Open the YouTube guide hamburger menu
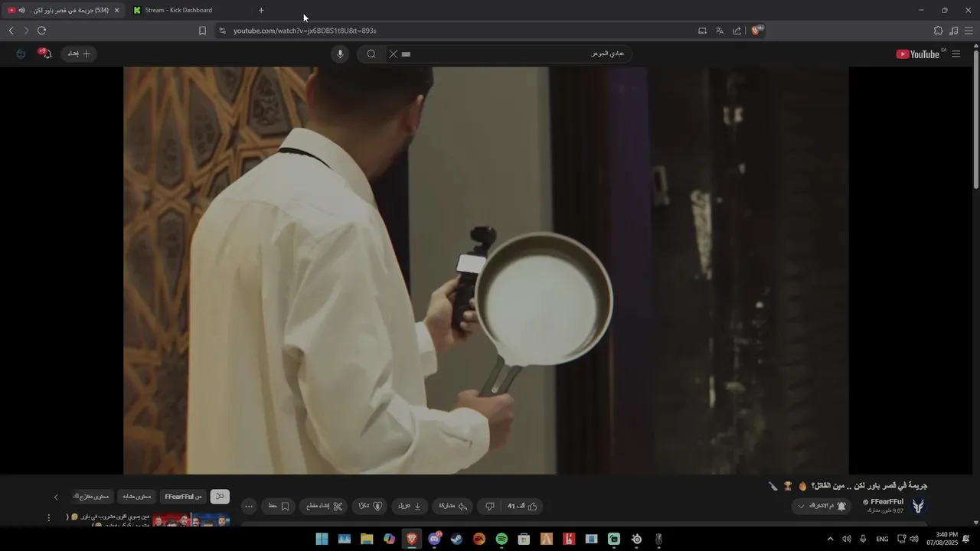 (x=955, y=54)
